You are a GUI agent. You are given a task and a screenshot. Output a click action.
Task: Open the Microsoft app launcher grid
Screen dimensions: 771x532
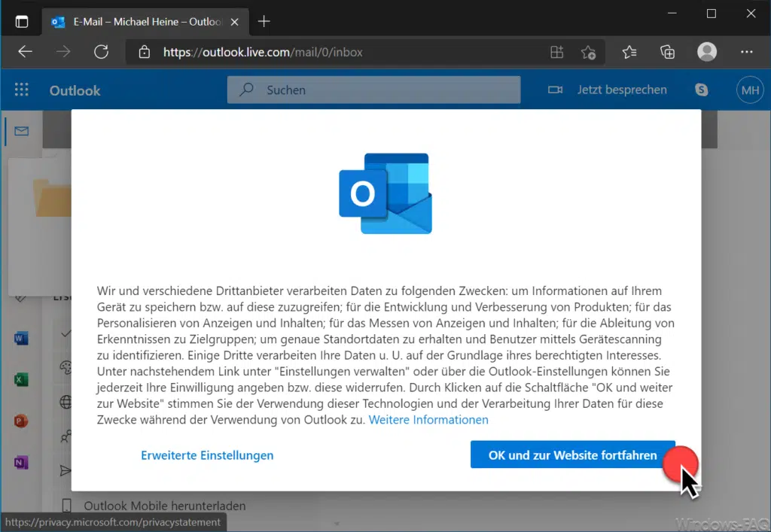21,90
